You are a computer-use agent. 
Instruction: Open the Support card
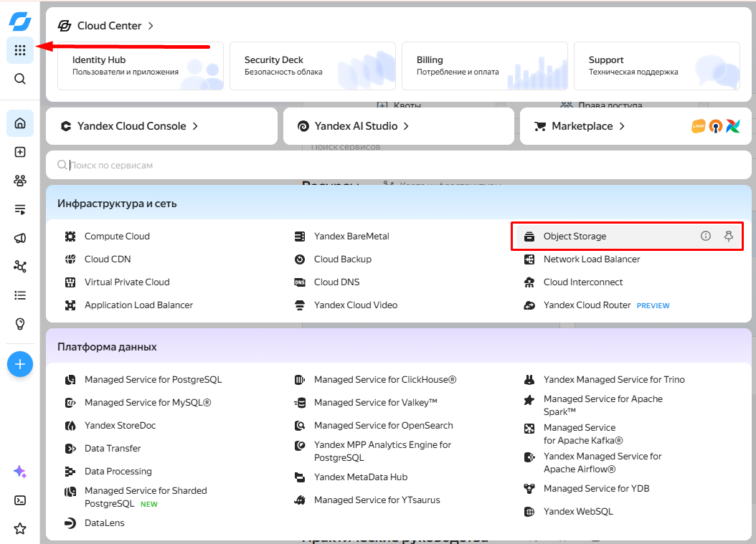[x=657, y=66]
